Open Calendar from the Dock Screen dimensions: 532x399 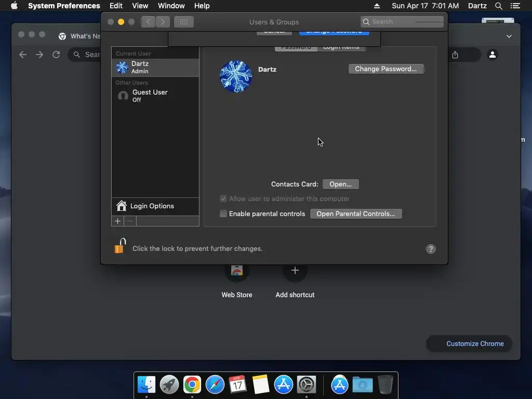tap(238, 385)
